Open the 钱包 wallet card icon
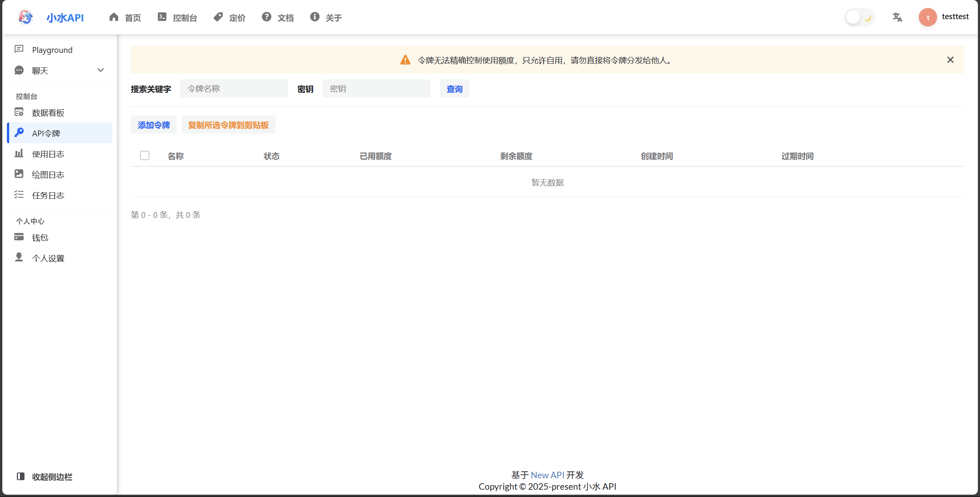Image resolution: width=980 pixels, height=497 pixels. [19, 237]
